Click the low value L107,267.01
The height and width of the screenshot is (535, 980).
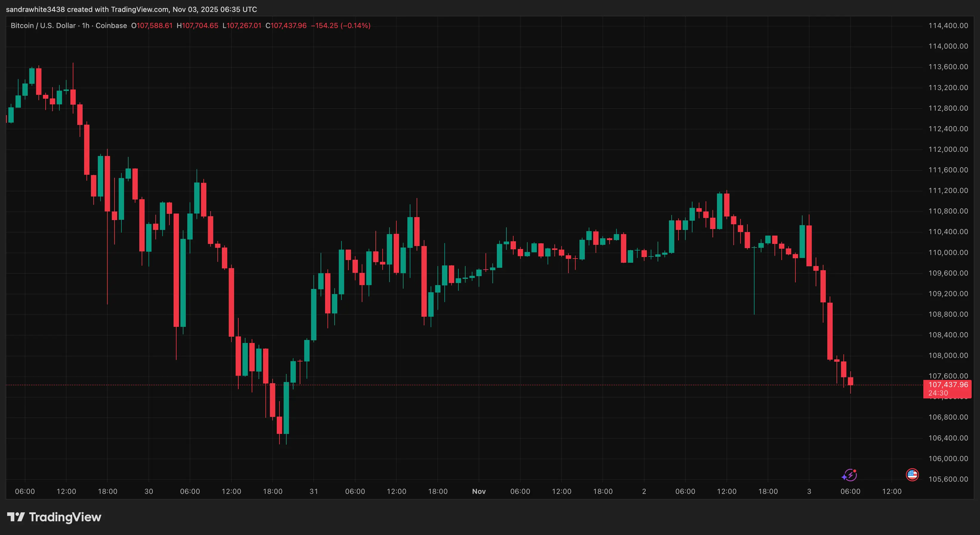(x=243, y=25)
